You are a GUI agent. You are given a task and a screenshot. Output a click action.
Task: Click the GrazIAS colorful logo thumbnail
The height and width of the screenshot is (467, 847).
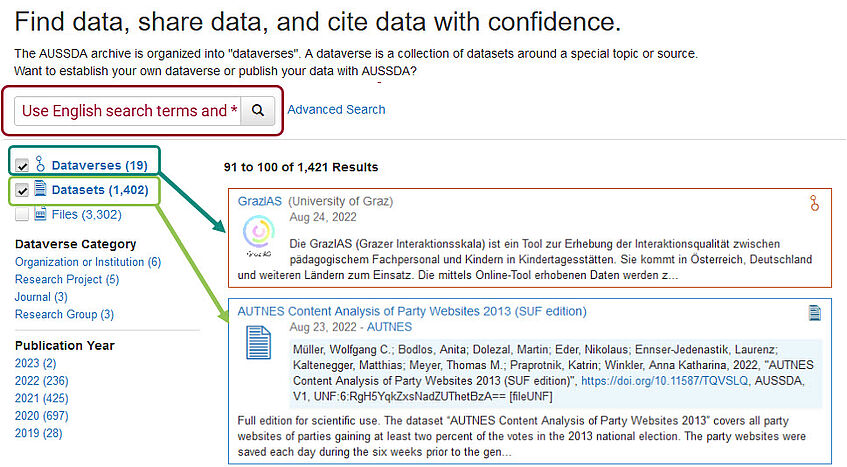tap(259, 235)
